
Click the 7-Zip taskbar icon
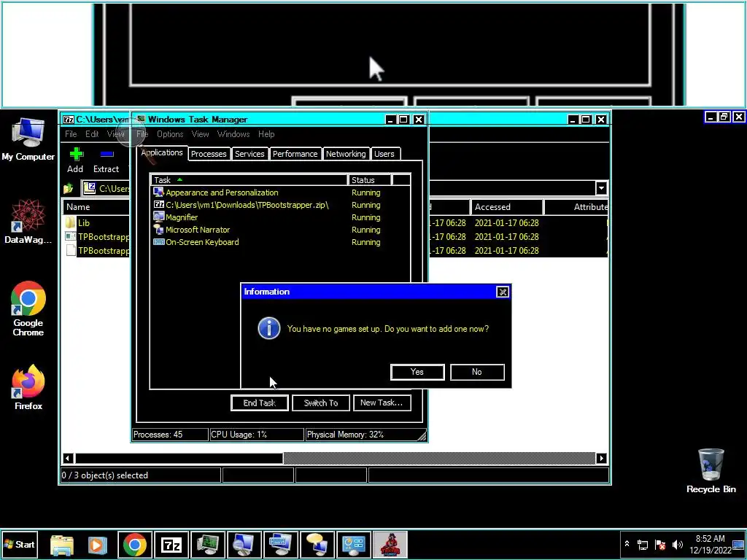pos(171,545)
